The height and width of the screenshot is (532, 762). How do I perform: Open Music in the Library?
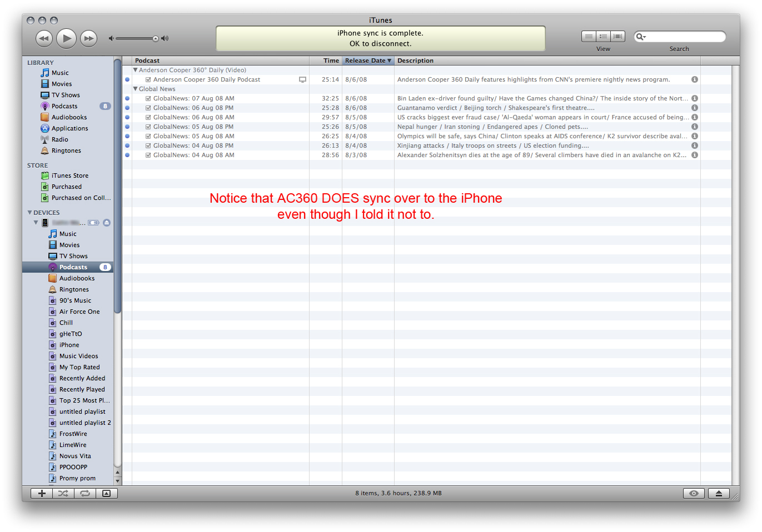coord(60,73)
